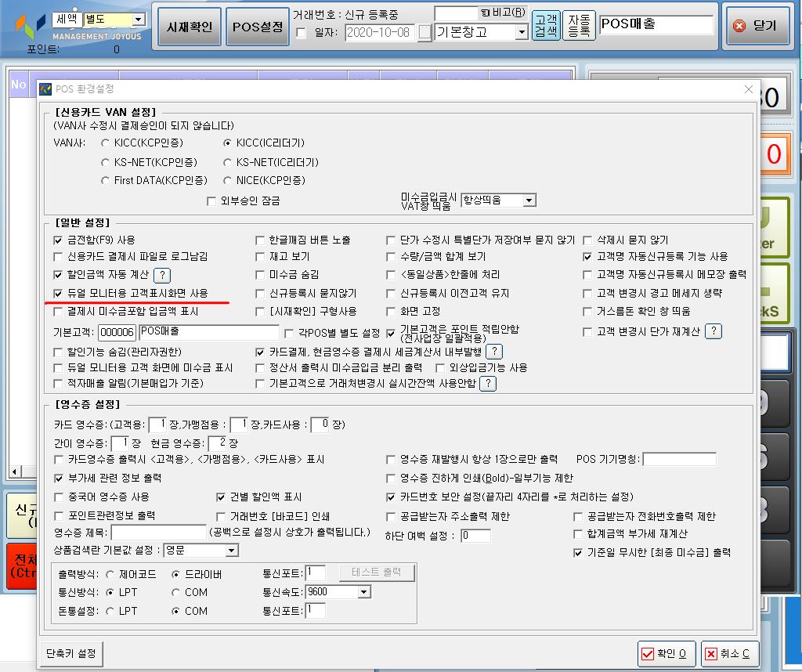Image resolution: width=802 pixels, height=672 pixels.
Task: Enable 외상입금기능 사용 checkbox
Action: tap(440, 367)
